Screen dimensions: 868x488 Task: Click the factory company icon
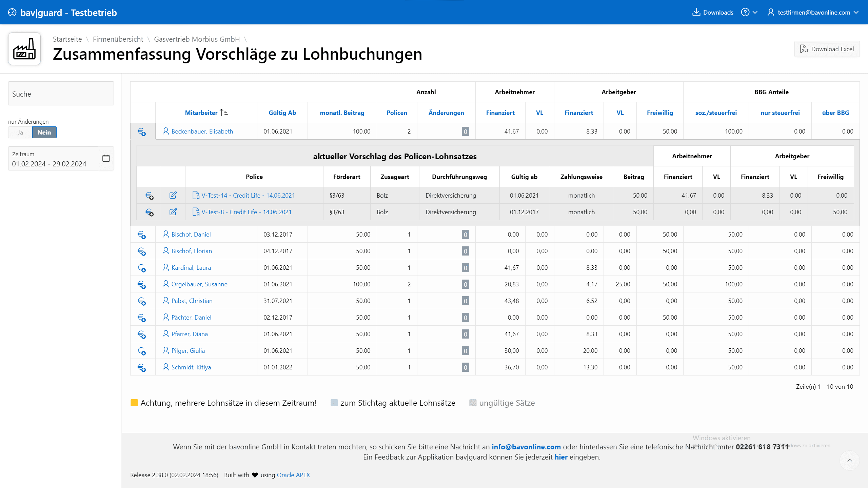pyautogui.click(x=24, y=49)
